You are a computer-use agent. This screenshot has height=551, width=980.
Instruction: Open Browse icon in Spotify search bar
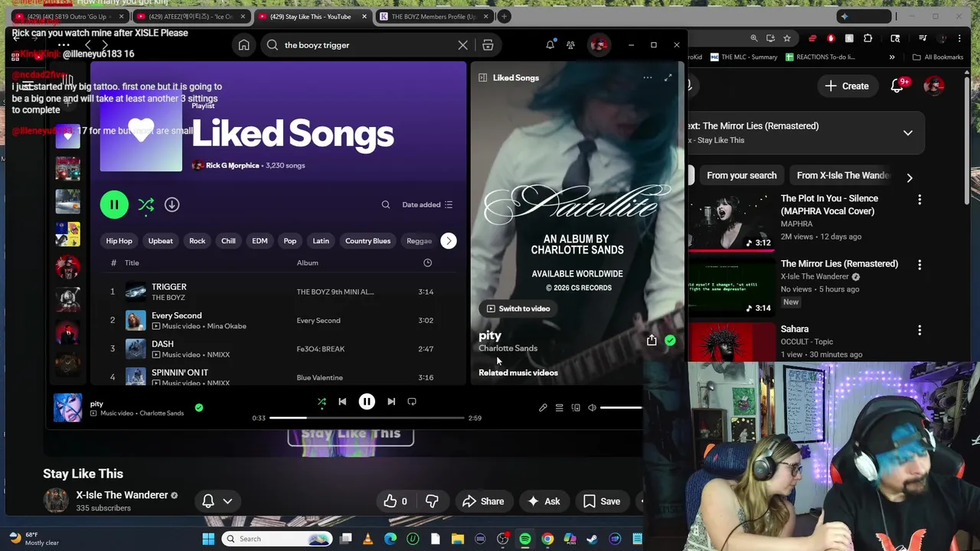488,45
